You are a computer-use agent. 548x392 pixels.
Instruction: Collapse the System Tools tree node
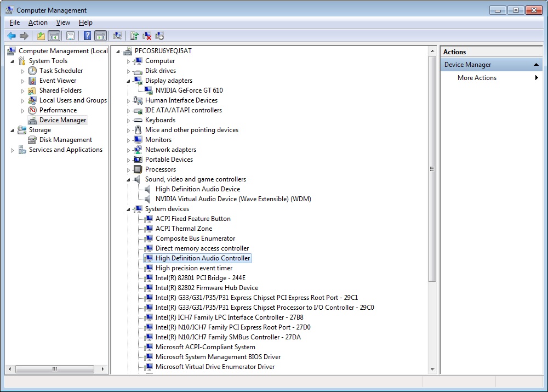pos(12,61)
